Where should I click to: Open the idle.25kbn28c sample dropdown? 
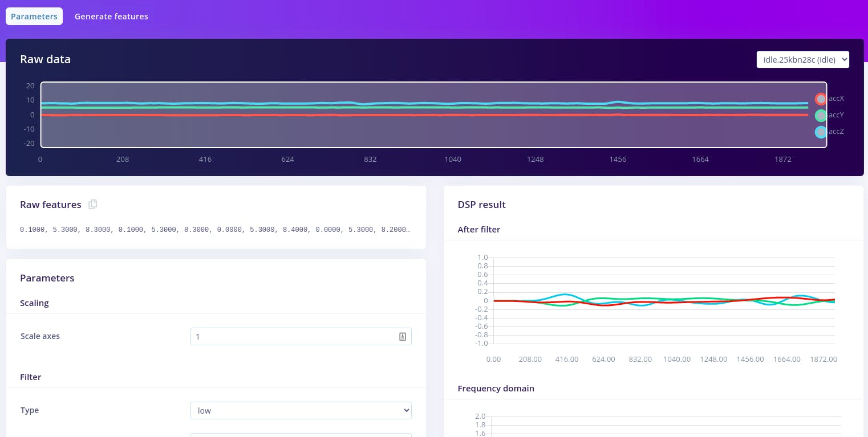(x=802, y=59)
